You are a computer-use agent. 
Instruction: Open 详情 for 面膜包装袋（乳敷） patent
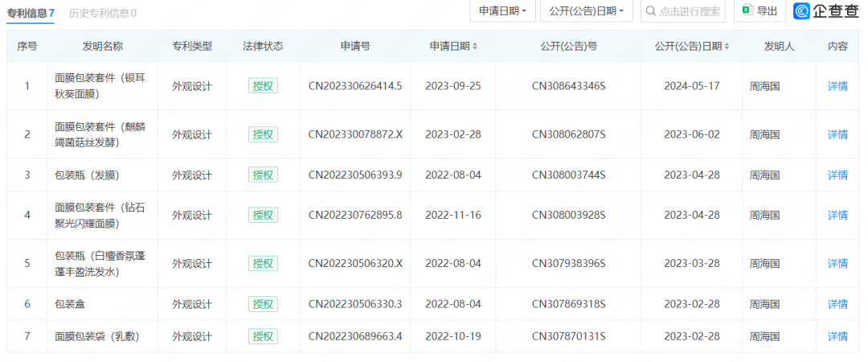pos(837,335)
